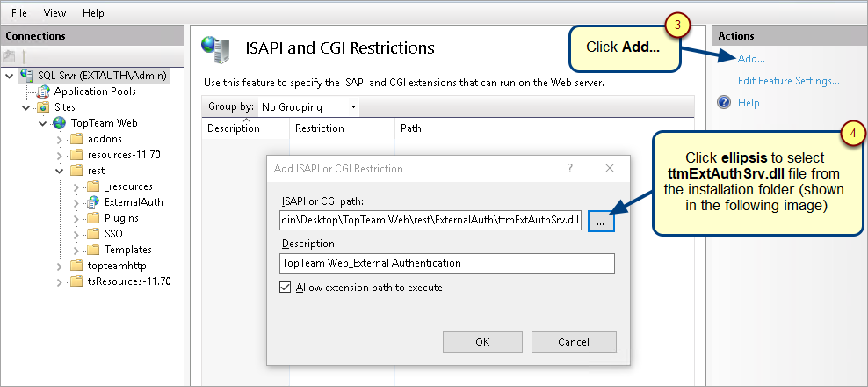Select the Sites folder icon

pos(43,107)
